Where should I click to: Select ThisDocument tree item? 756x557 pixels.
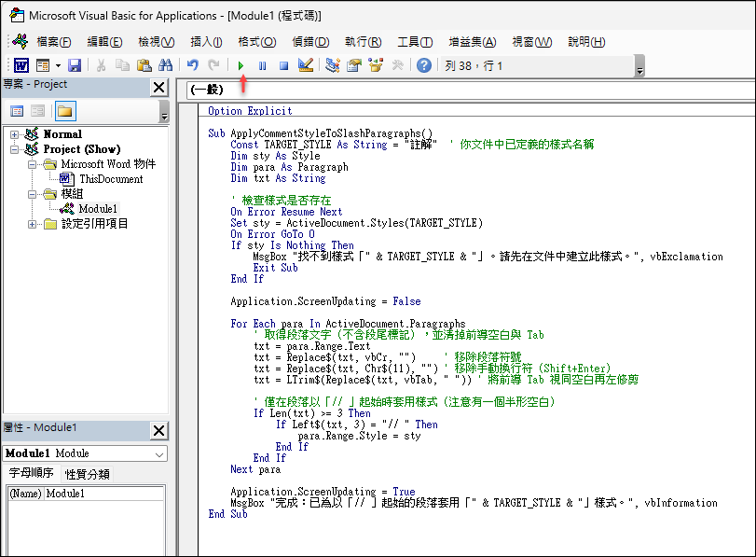(x=111, y=179)
